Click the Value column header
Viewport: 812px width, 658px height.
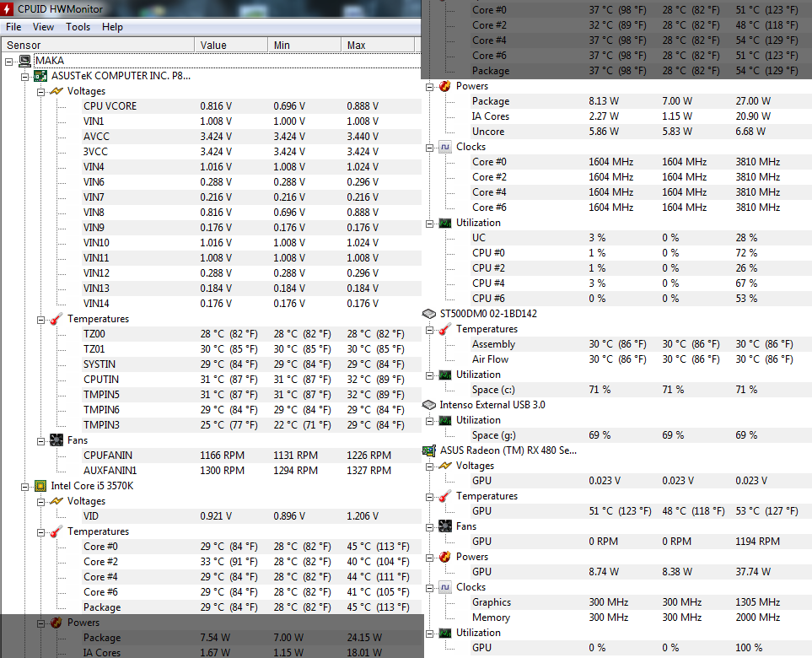(x=231, y=45)
